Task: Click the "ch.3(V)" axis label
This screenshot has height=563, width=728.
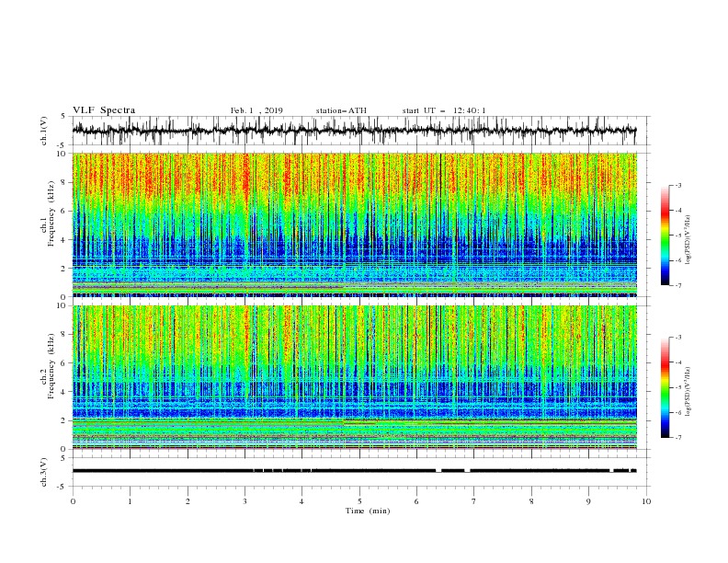Action: point(44,472)
